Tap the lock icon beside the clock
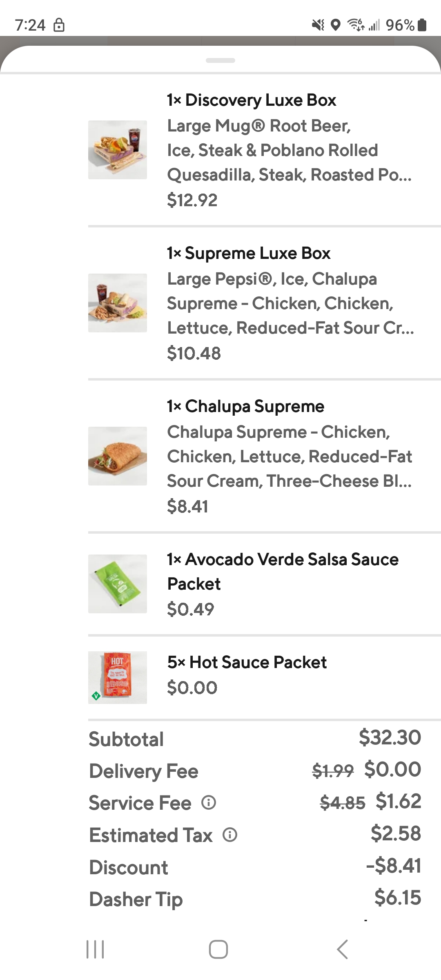 [59, 25]
